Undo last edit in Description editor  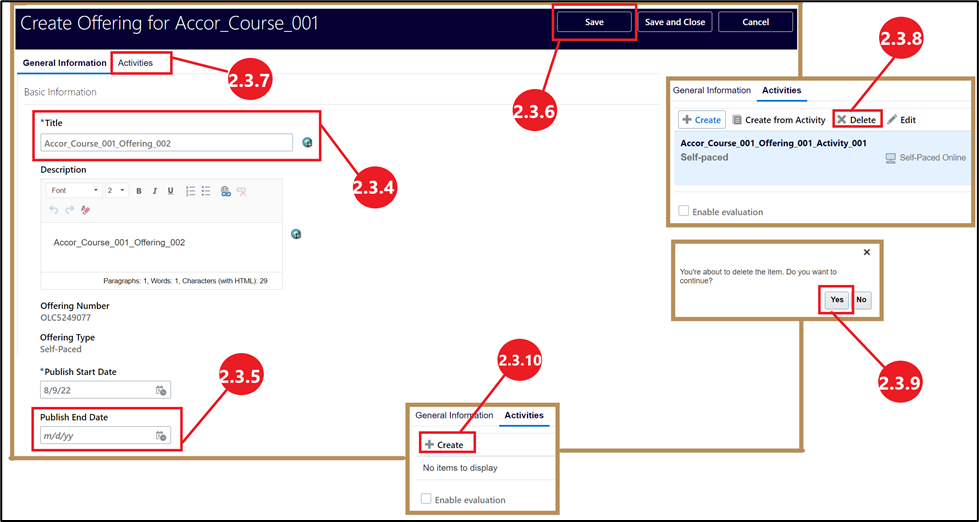(x=54, y=210)
